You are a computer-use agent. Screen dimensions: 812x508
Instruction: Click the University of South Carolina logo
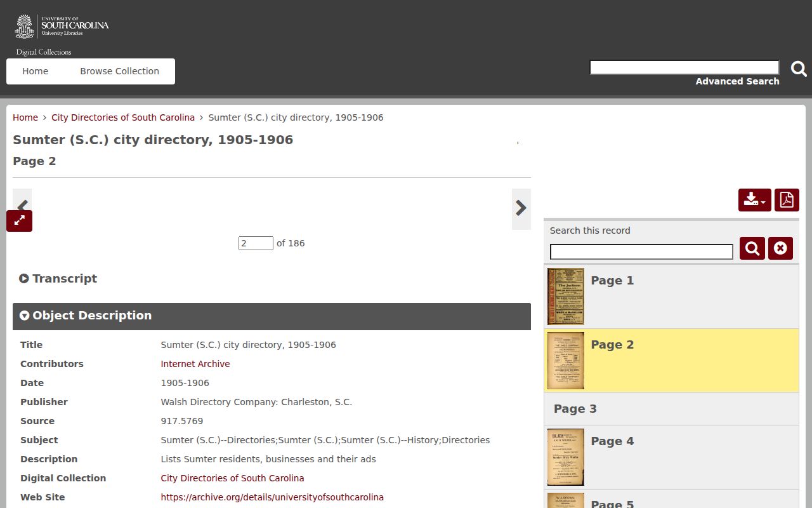click(x=62, y=26)
